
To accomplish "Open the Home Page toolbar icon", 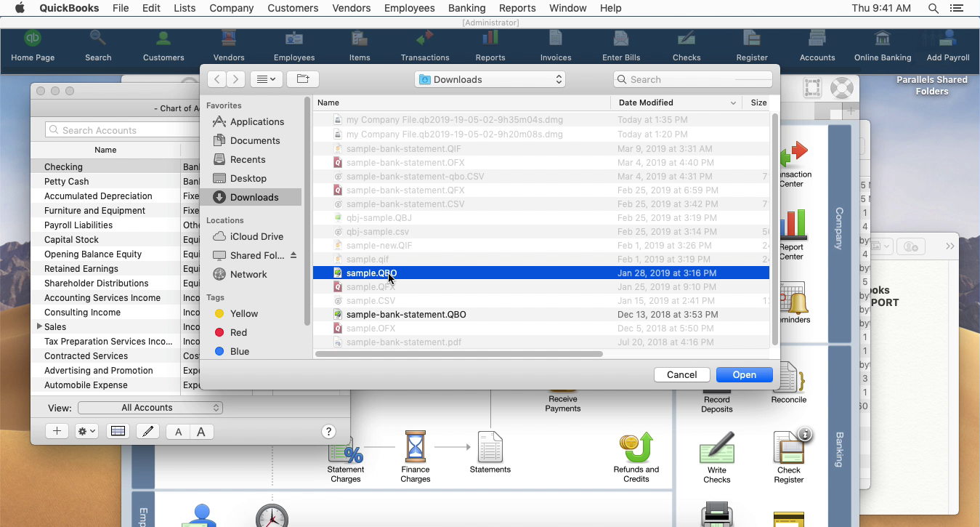I will point(33,47).
